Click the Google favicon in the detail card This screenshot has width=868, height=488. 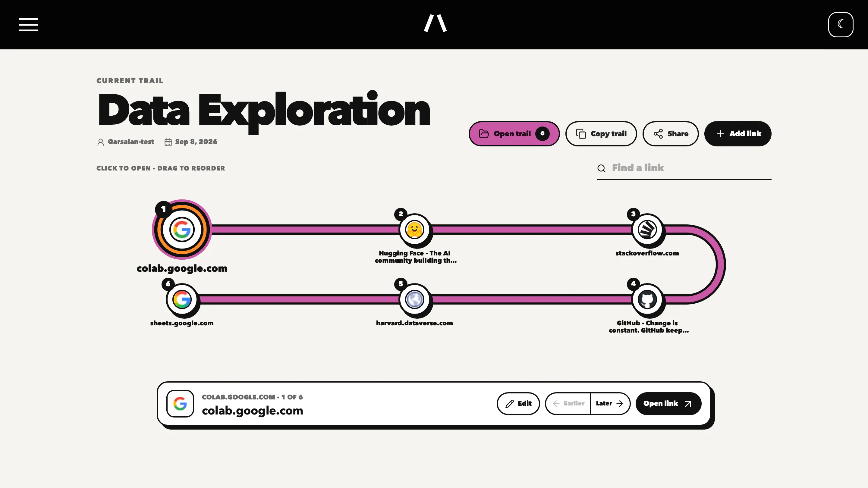point(180,403)
